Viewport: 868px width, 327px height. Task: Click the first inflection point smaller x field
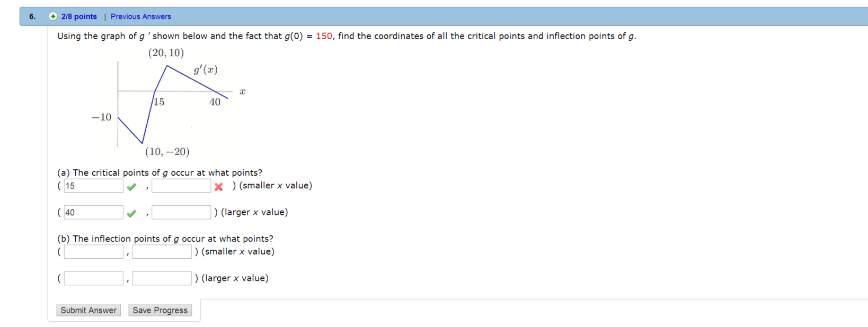(93, 252)
